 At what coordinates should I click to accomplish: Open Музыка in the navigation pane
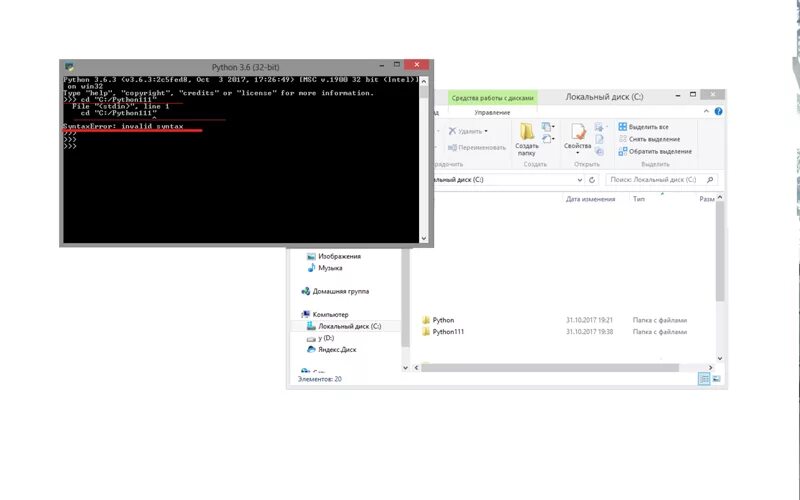324,268
